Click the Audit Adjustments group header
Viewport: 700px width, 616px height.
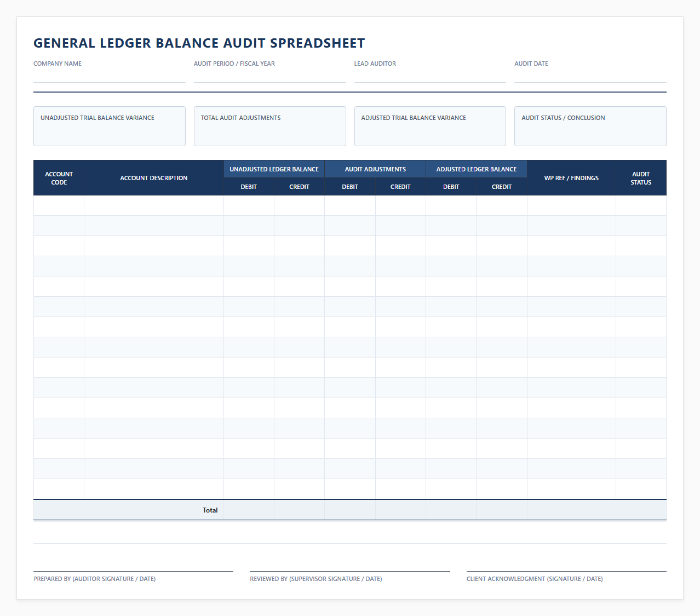pos(375,169)
